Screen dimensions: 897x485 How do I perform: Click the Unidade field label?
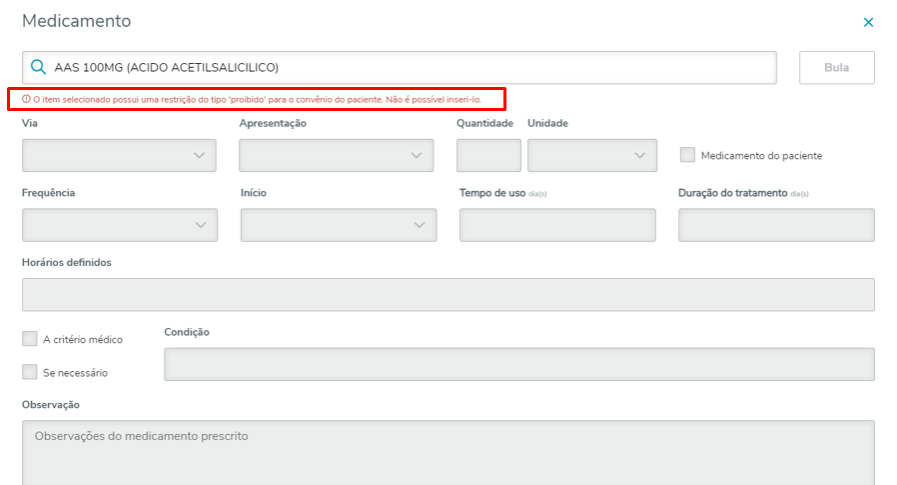[x=547, y=123]
